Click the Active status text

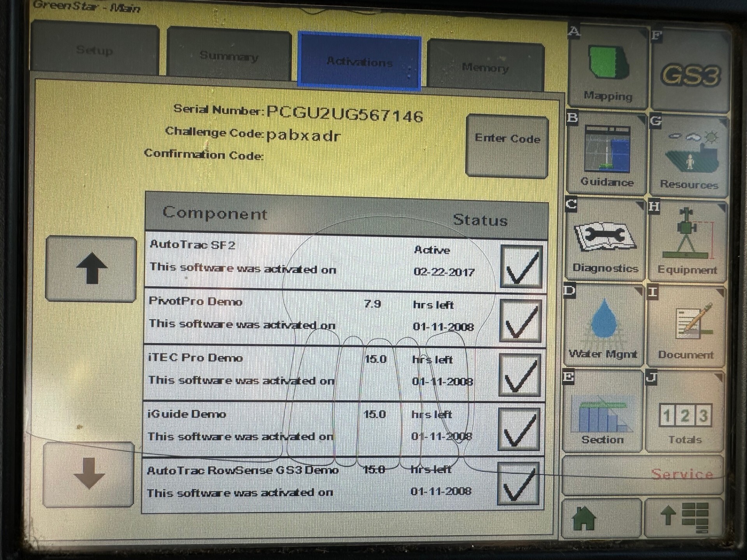pyautogui.click(x=432, y=250)
